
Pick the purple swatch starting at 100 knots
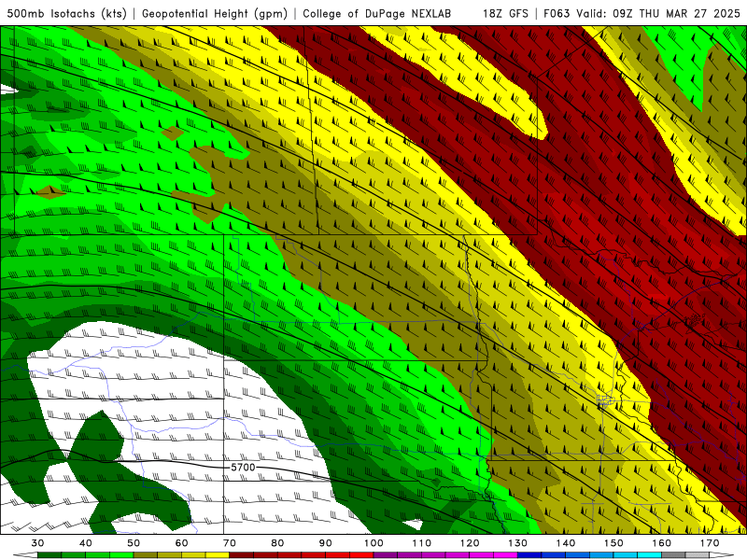click(386, 555)
